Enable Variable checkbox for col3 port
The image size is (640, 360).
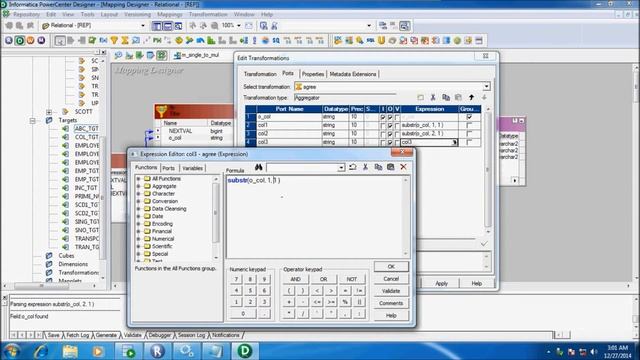tap(397, 142)
